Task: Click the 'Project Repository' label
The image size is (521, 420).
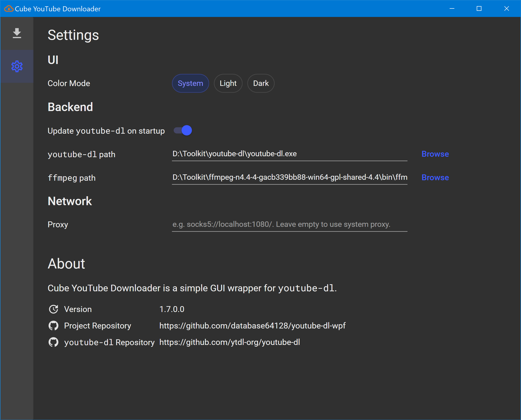Action: [98, 326]
